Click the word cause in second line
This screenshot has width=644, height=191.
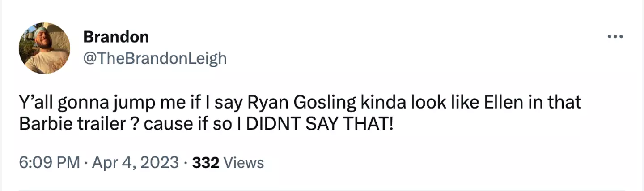coord(163,123)
